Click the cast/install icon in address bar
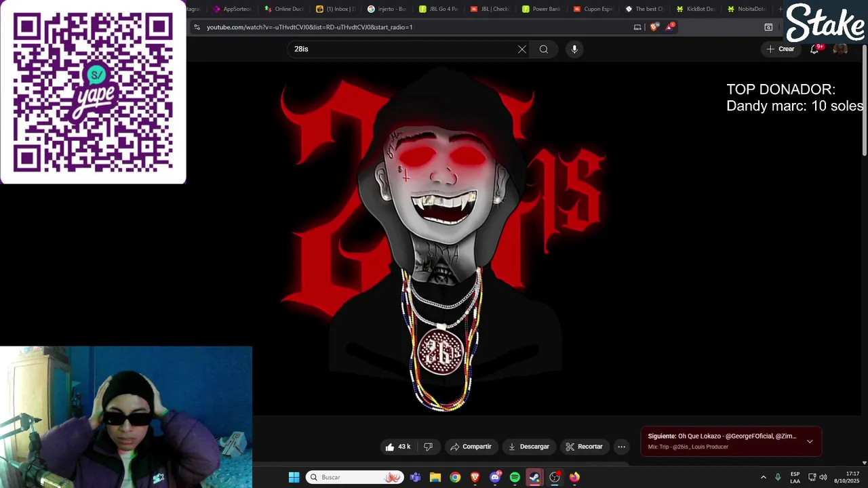The image size is (868, 488). click(x=637, y=27)
